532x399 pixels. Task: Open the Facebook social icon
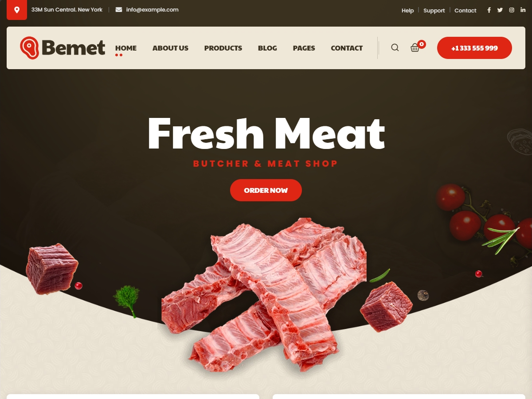point(489,10)
